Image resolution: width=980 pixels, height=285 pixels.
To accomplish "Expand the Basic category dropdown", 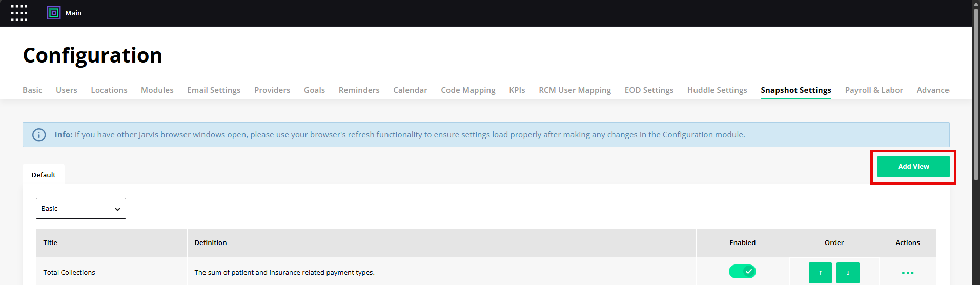I will pos(81,209).
